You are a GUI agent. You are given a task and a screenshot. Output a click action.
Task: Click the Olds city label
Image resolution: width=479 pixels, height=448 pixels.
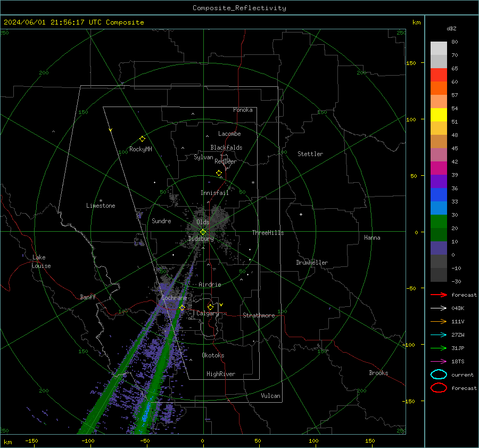tap(203, 222)
